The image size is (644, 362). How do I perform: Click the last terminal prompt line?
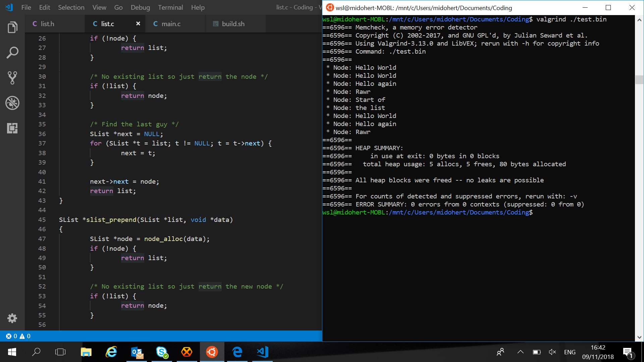(x=427, y=212)
